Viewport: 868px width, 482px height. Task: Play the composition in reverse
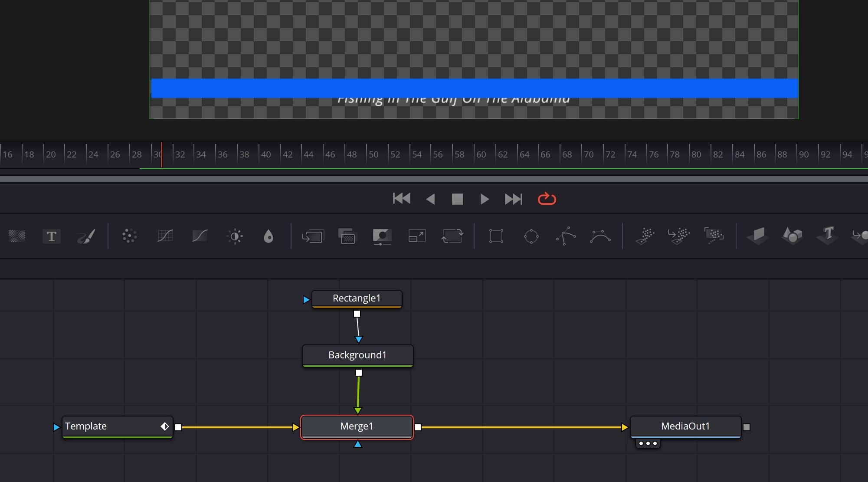[430, 199]
